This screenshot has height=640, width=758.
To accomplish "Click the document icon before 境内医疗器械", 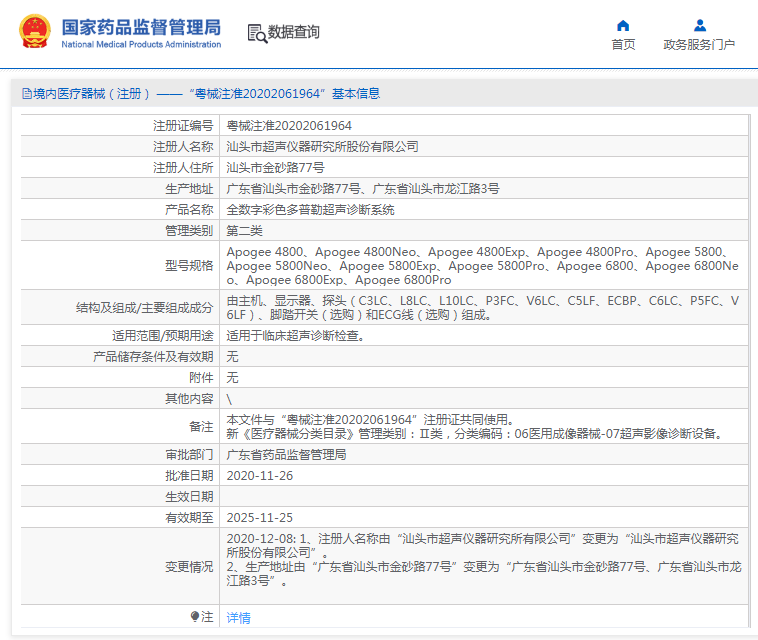I will (x=27, y=94).
